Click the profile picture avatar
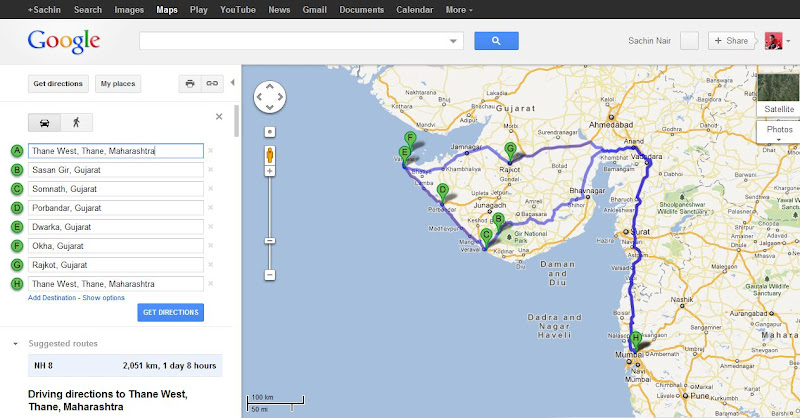Image resolution: width=800 pixels, height=418 pixels. click(773, 41)
